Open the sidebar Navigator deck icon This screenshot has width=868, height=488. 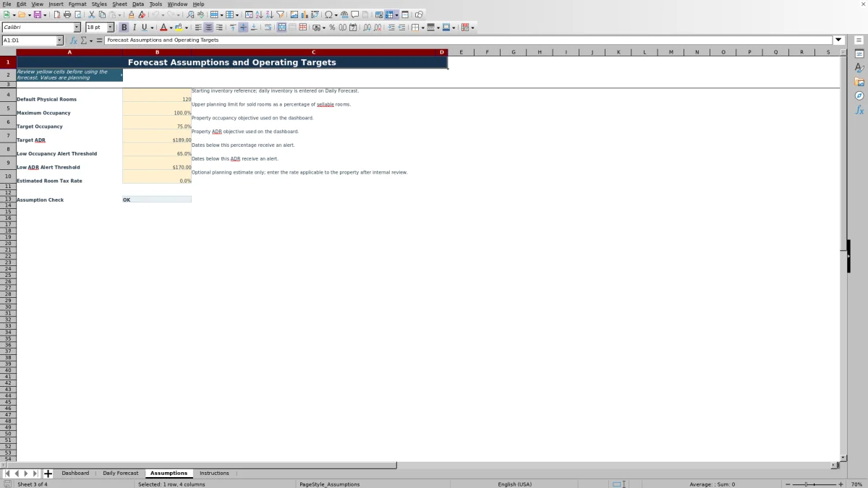click(x=859, y=95)
